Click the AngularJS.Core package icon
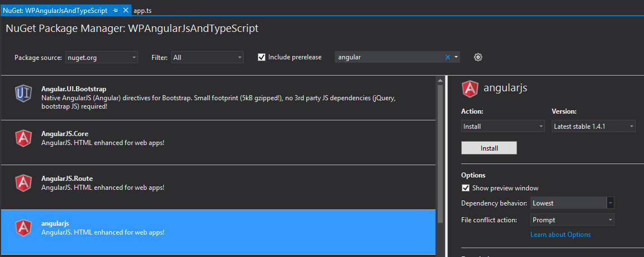This screenshot has width=644, height=257. pos(23,138)
